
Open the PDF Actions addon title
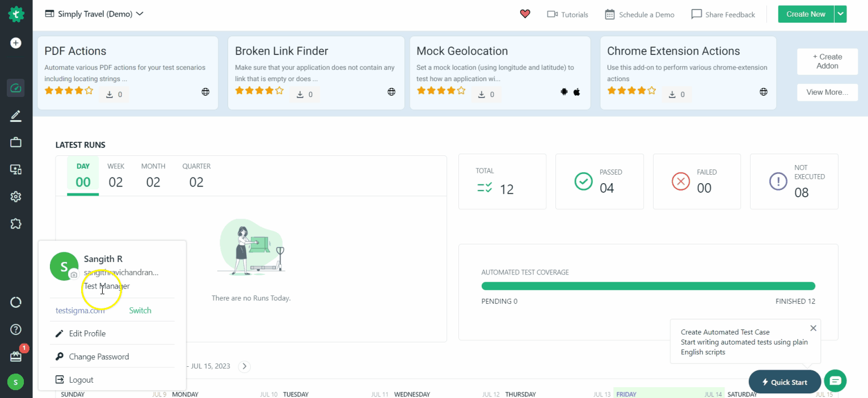tap(75, 51)
